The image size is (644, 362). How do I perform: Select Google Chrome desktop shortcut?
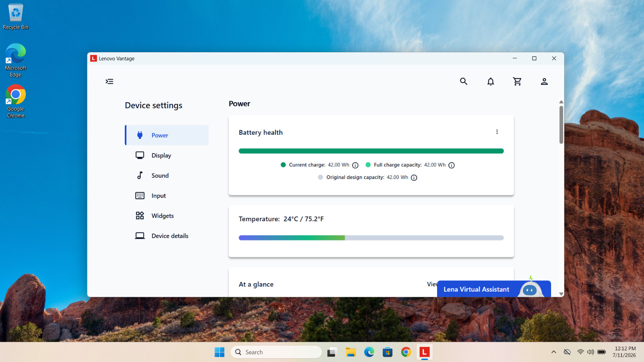click(x=16, y=101)
